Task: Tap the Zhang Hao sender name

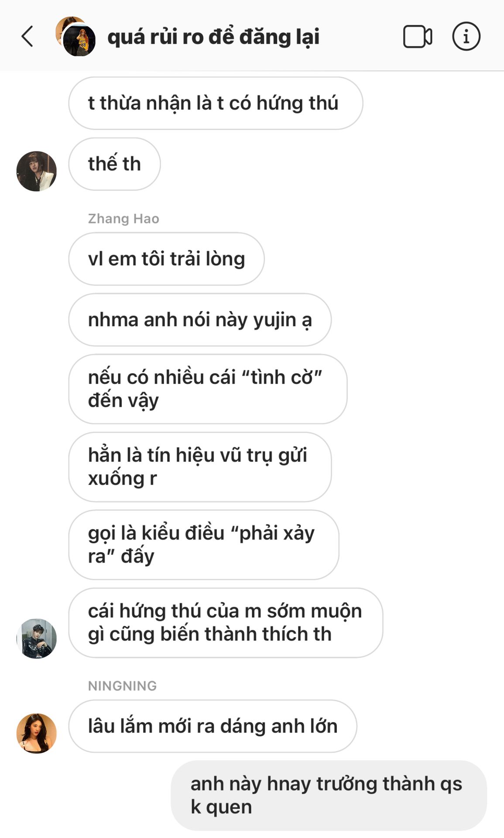Action: [123, 218]
